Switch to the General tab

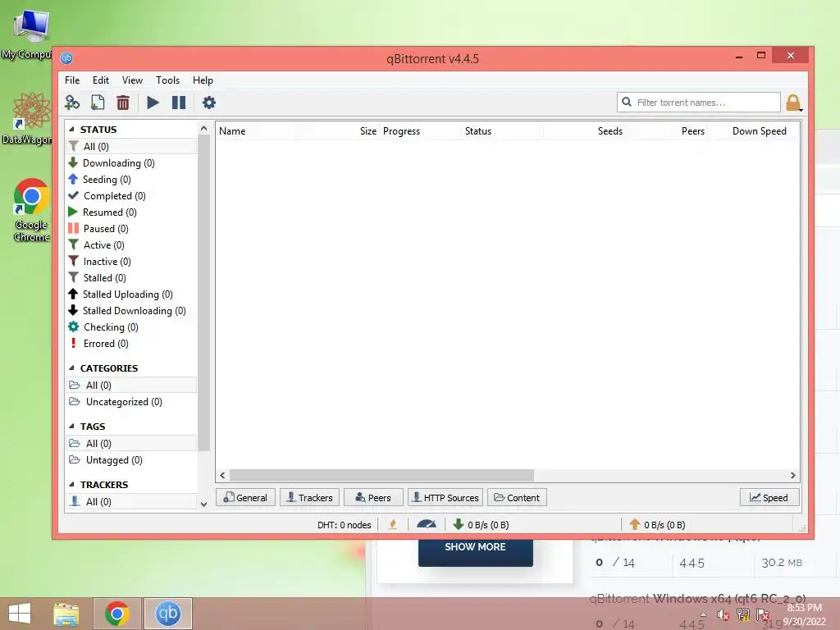click(245, 497)
